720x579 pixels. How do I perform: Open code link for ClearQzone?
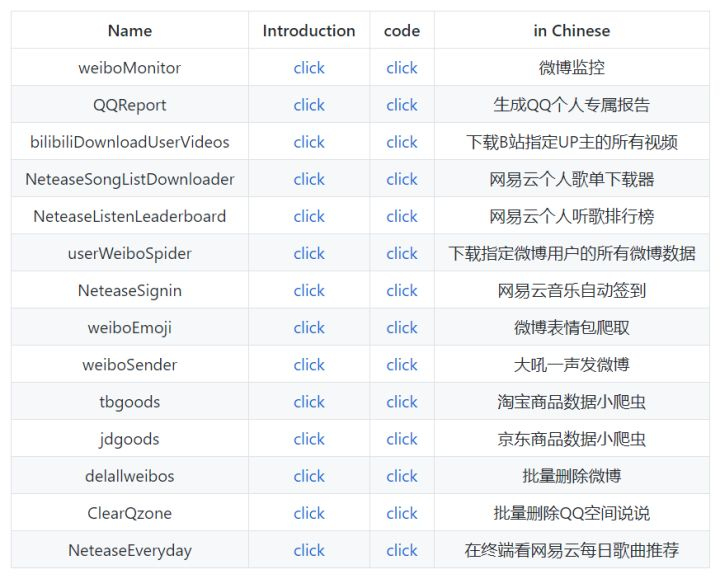click(402, 513)
